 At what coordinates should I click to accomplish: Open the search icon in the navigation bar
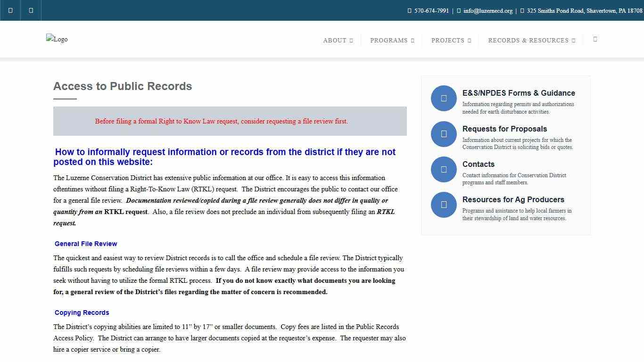click(595, 40)
